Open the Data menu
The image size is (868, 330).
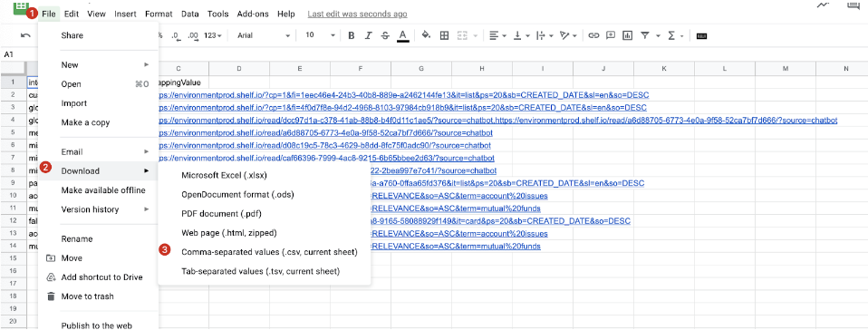tap(190, 14)
